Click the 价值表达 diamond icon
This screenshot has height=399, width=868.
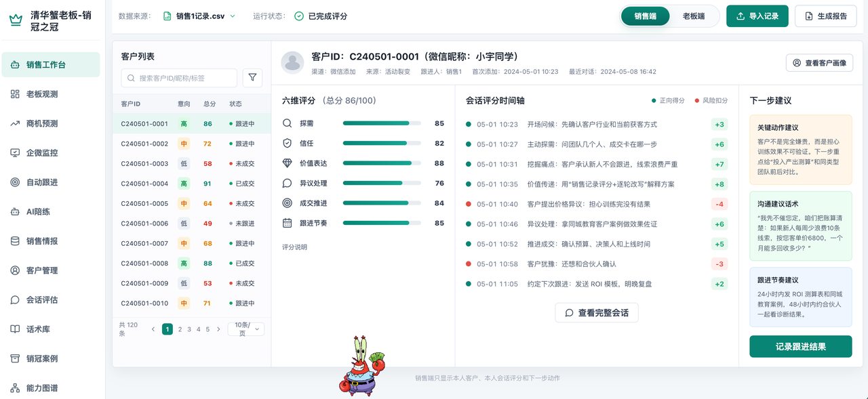coord(288,163)
